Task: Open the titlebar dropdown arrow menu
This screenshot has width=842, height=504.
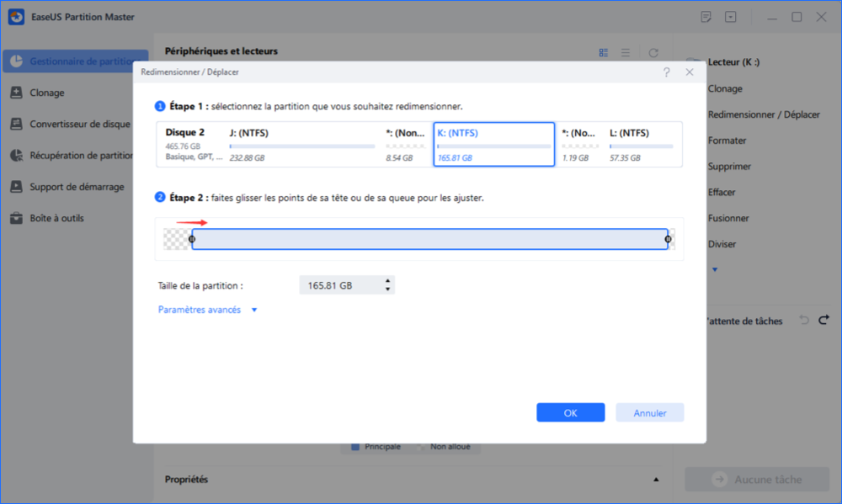Action: click(730, 16)
